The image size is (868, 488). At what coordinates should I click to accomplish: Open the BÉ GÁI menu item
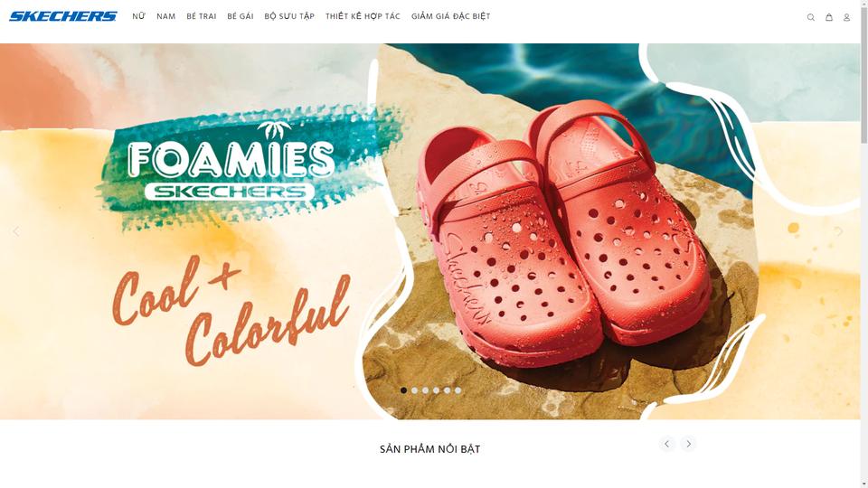point(241,16)
